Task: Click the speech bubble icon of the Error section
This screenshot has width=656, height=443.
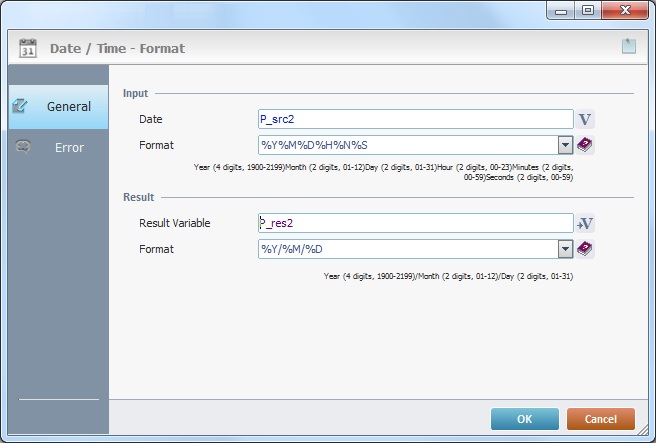Action: click(24, 148)
